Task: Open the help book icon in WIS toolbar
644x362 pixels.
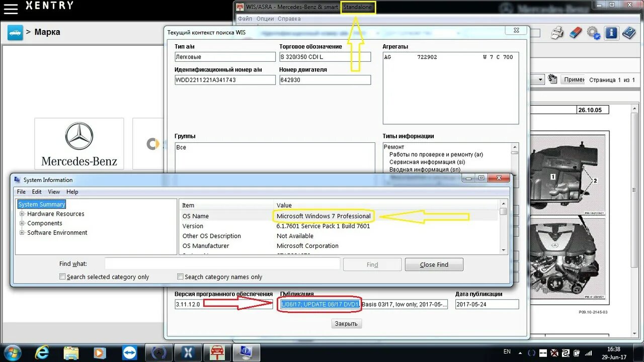Action: coord(629,33)
